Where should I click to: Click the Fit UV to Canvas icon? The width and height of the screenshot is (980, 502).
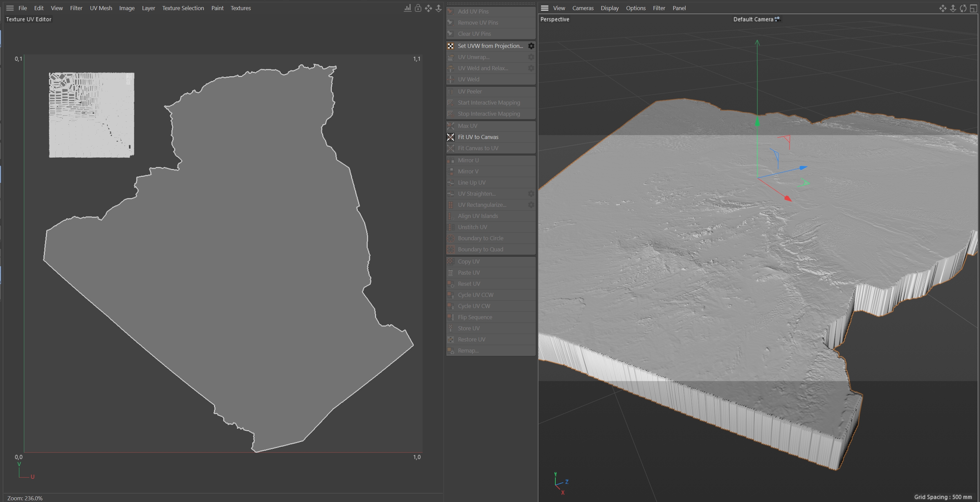click(450, 137)
